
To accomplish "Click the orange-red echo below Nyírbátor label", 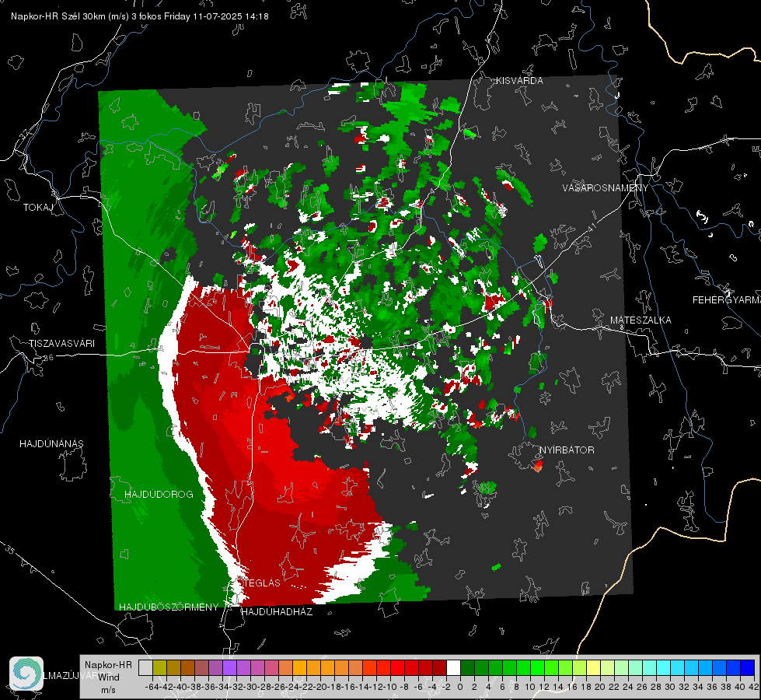I will tap(538, 467).
